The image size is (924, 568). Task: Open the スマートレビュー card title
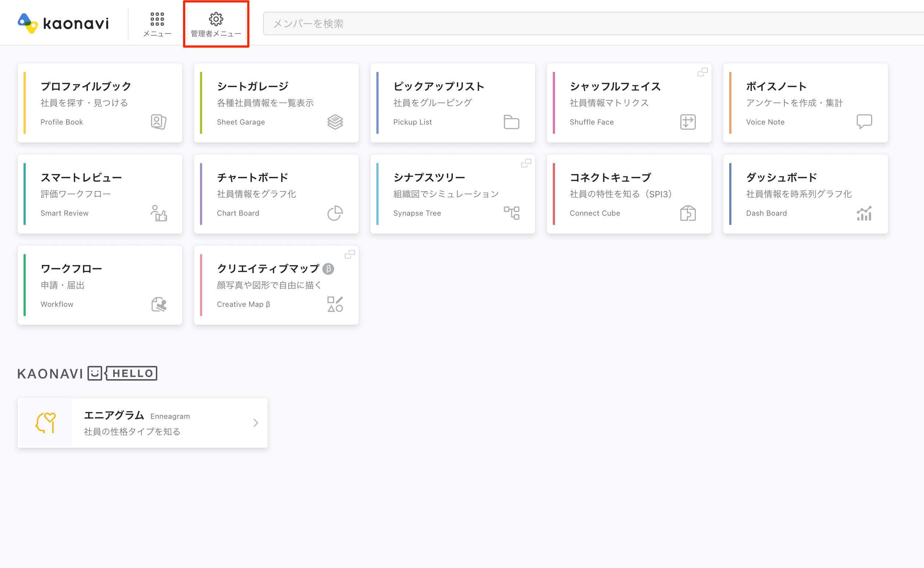pyautogui.click(x=81, y=177)
